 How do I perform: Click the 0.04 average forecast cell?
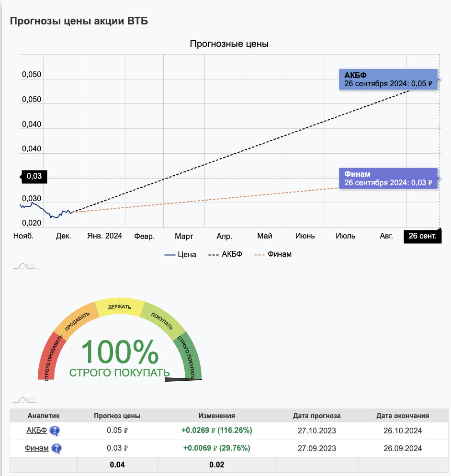pyautogui.click(x=117, y=465)
